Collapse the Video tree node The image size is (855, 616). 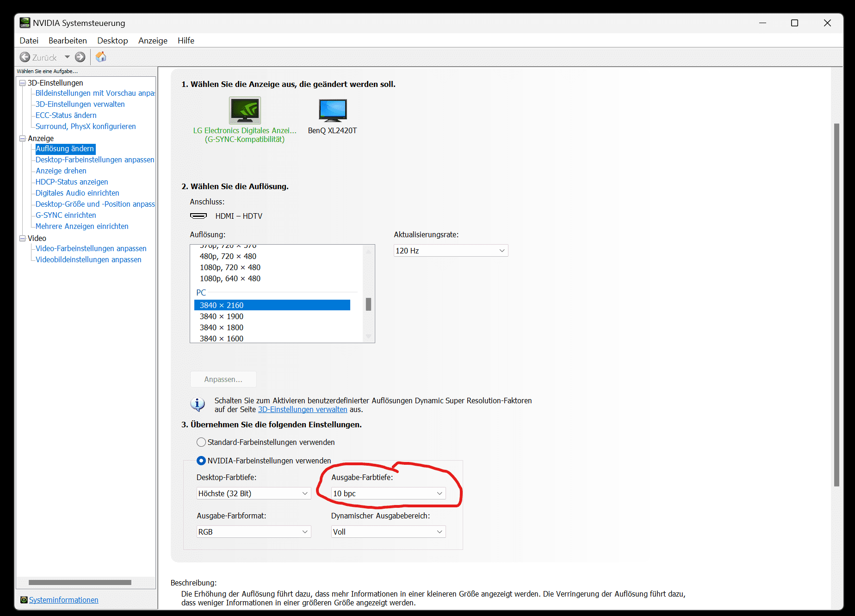(x=22, y=238)
